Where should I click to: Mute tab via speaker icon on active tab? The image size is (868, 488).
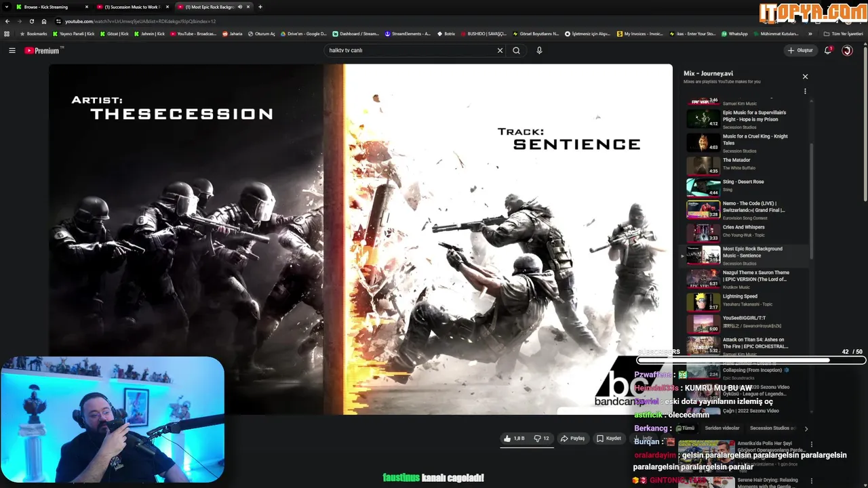point(240,7)
